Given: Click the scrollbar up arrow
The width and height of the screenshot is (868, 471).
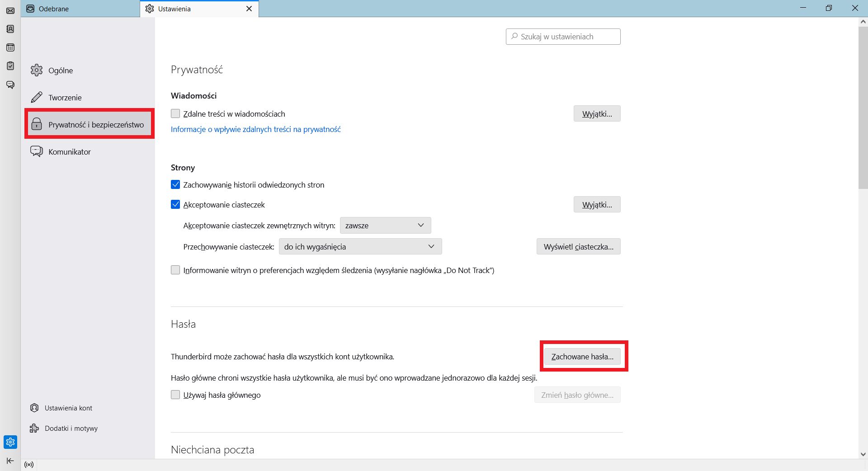Looking at the screenshot, I should pyautogui.click(x=863, y=22).
